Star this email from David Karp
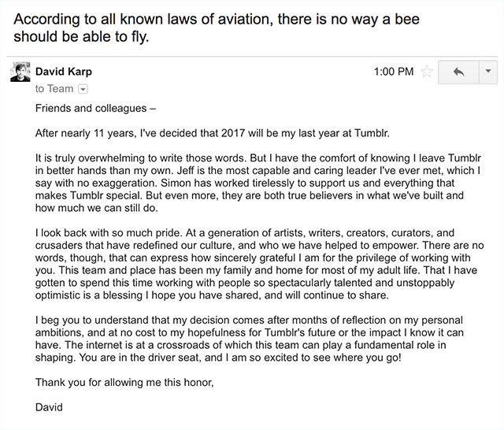Image resolution: width=504 pixels, height=430 pixels. [428, 72]
